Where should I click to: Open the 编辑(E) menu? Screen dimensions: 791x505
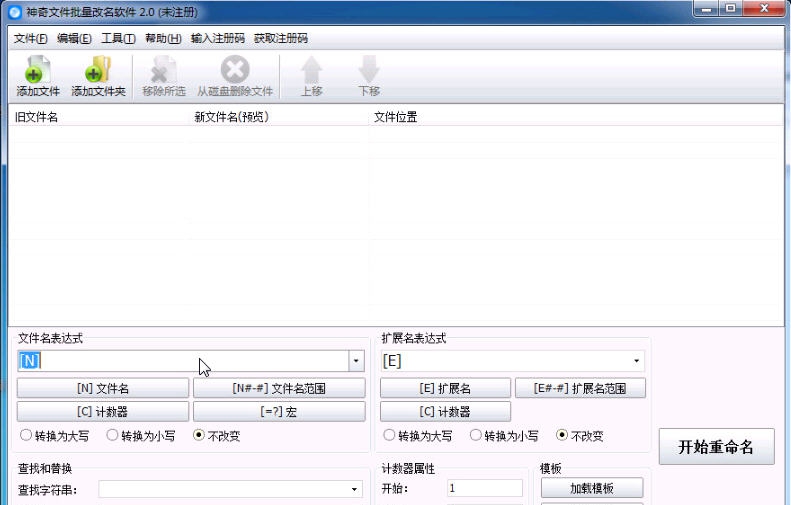(x=74, y=38)
